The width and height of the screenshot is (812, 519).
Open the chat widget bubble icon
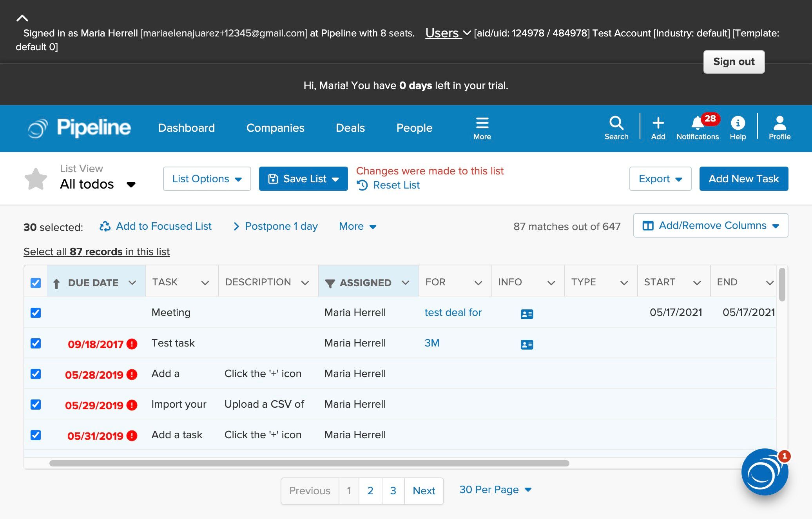764,472
